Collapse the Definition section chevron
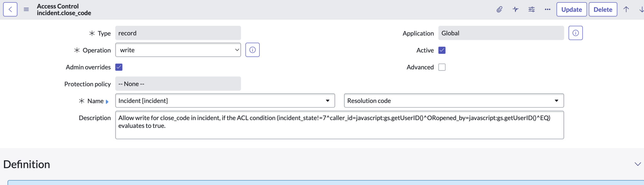The width and height of the screenshot is (644, 185). point(637,164)
